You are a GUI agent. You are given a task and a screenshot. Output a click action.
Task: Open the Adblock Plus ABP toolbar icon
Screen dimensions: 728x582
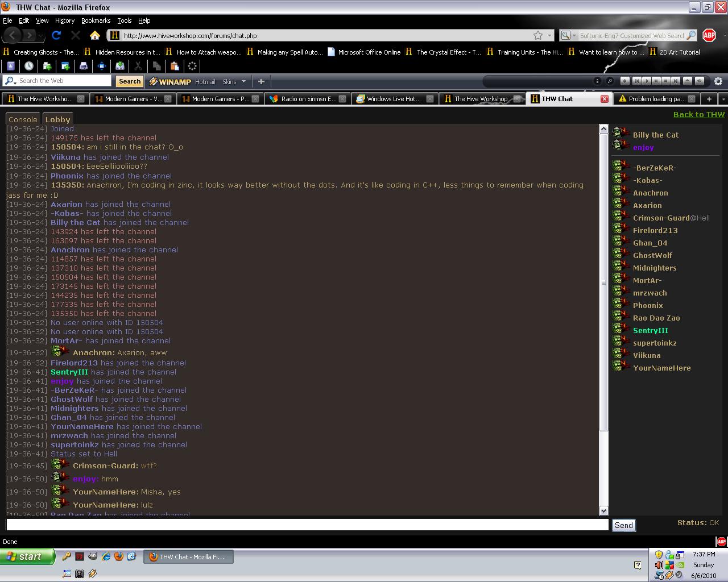tap(709, 35)
